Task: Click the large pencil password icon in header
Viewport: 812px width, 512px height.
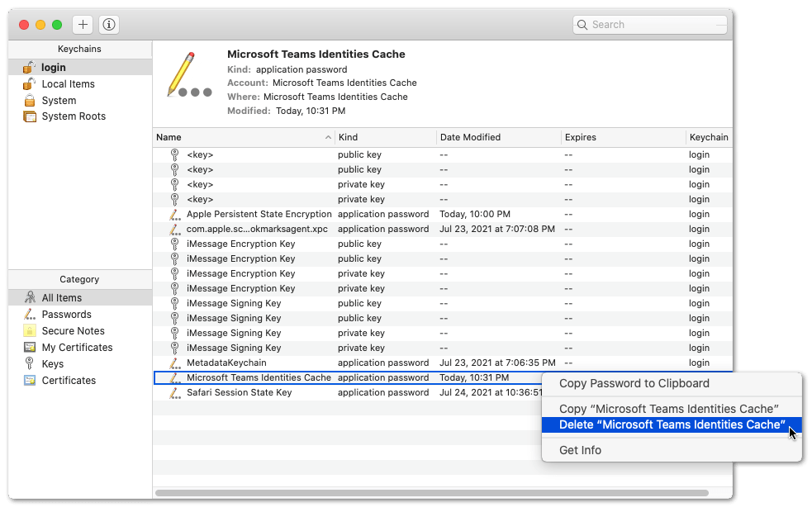Action: tap(188, 74)
